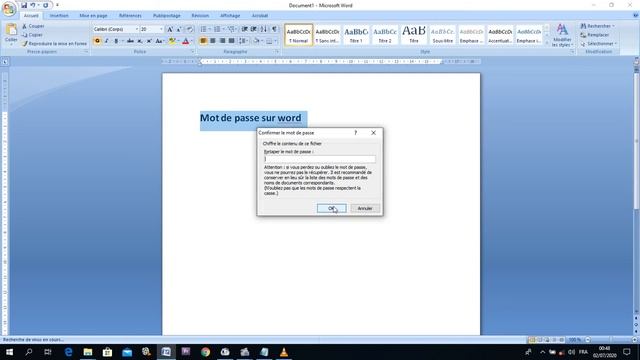Open the Publipostage tab
This screenshot has width=640, height=360.
(167, 16)
